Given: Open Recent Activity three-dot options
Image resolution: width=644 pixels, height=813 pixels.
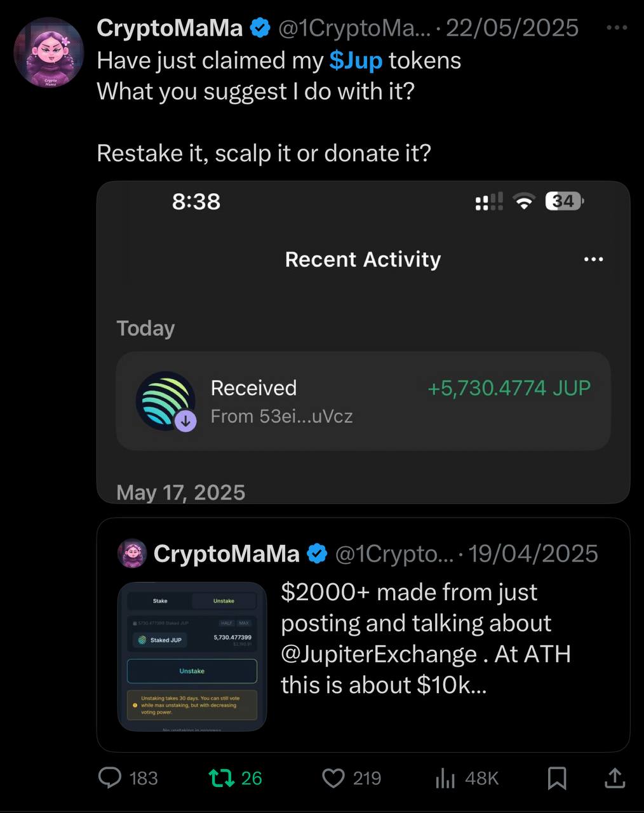Looking at the screenshot, I should point(593,259).
